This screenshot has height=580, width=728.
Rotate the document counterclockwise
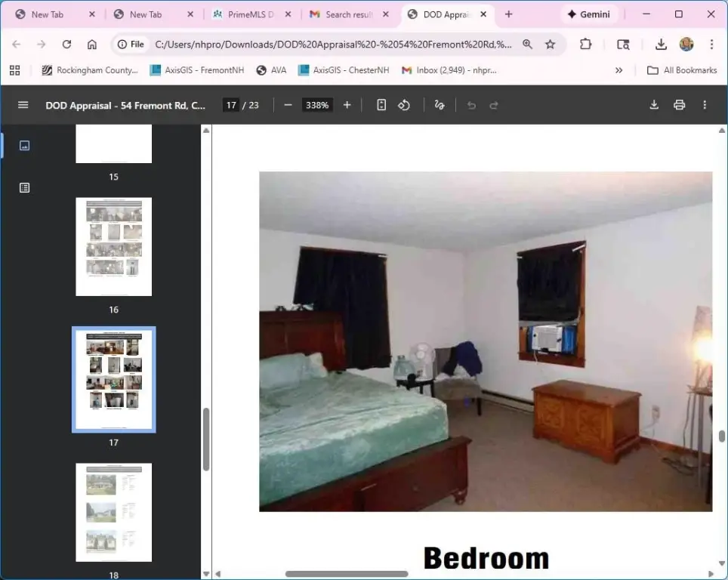(x=404, y=105)
